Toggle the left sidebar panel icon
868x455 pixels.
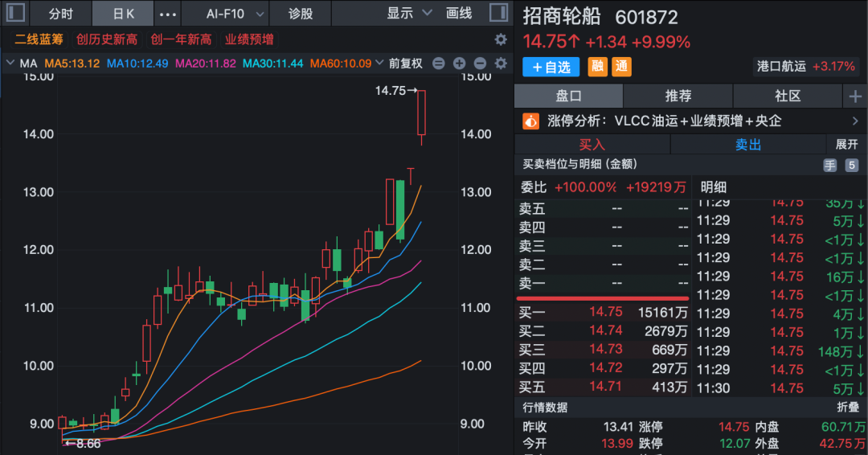tap(15, 13)
